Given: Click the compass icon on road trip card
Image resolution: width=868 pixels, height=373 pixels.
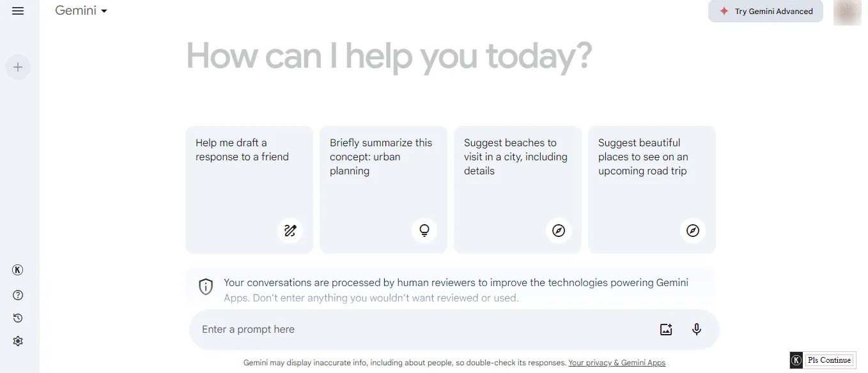Looking at the screenshot, I should [x=693, y=231].
